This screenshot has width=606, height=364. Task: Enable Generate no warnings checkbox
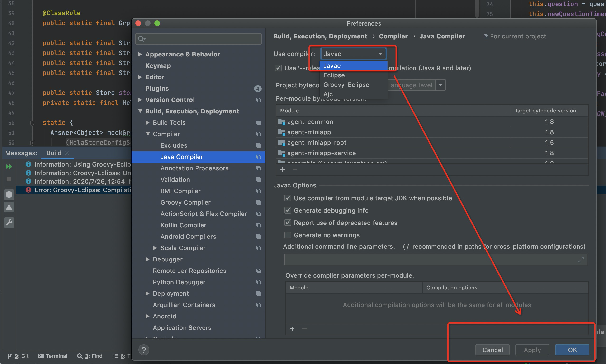tap(288, 235)
